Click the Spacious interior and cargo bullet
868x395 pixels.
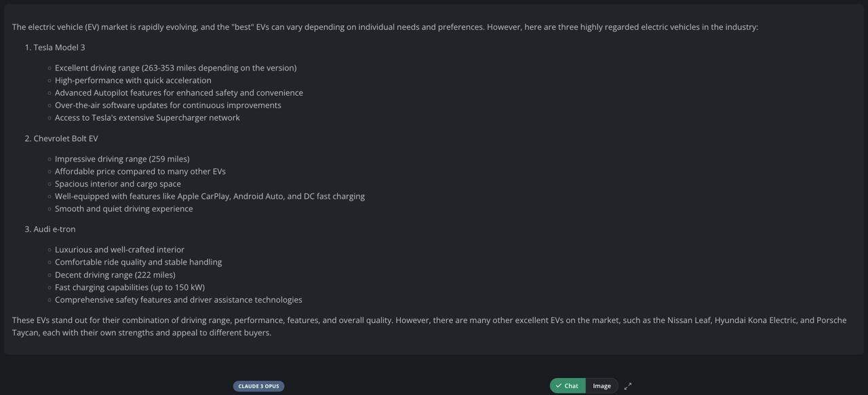coord(117,184)
